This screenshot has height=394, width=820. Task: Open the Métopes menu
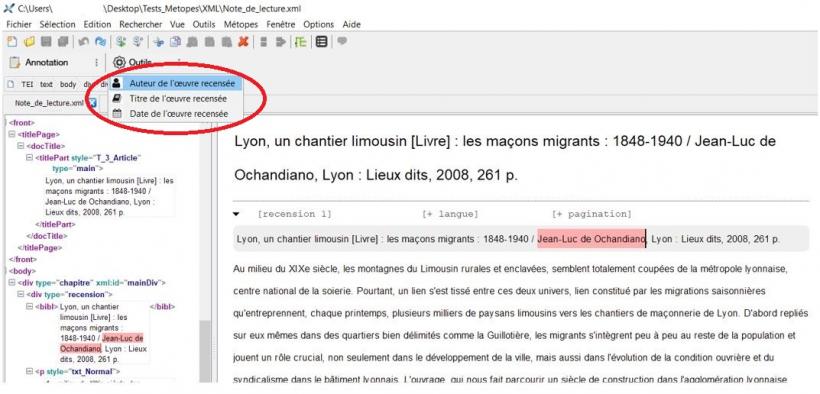click(x=241, y=25)
